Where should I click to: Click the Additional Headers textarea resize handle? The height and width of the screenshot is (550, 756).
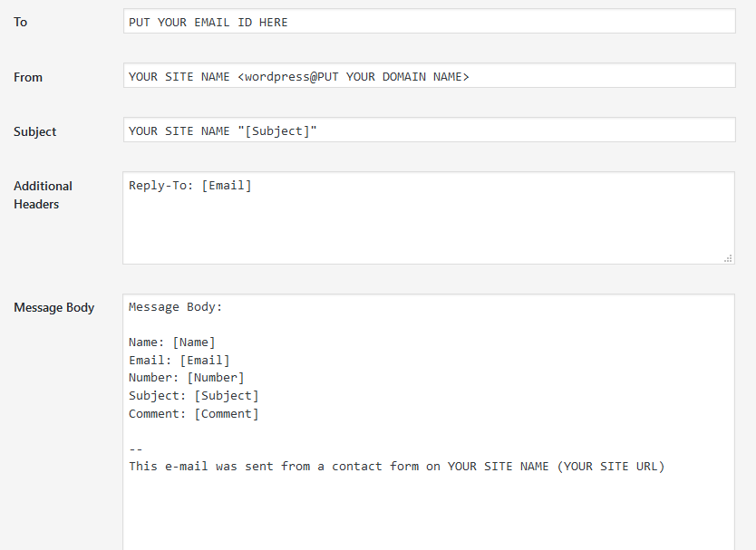728,258
